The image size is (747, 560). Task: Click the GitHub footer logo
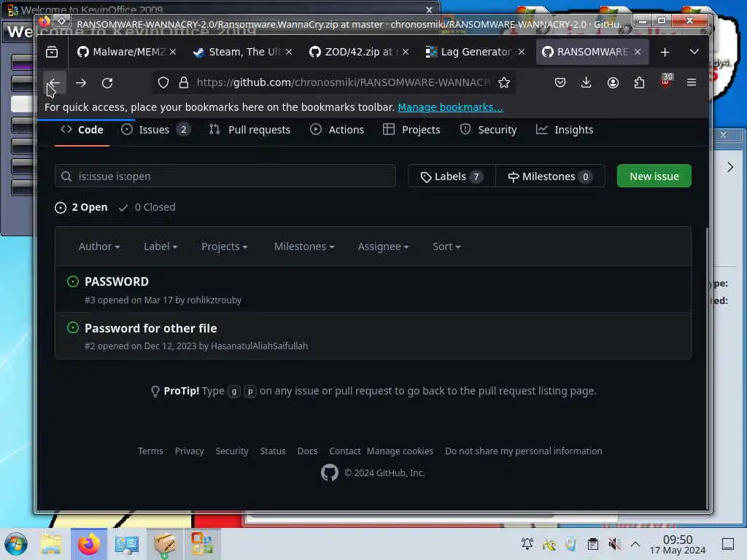pyautogui.click(x=330, y=472)
